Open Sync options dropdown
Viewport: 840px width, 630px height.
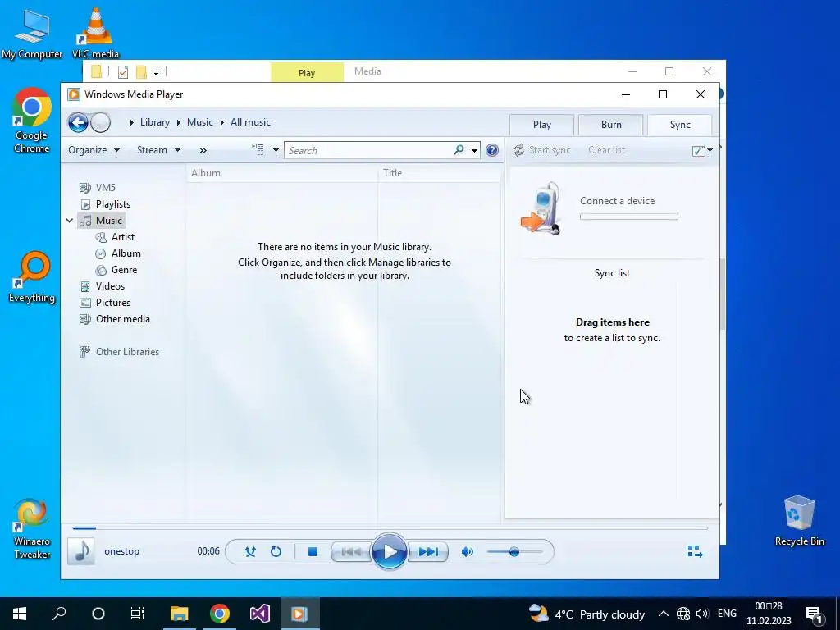point(702,151)
